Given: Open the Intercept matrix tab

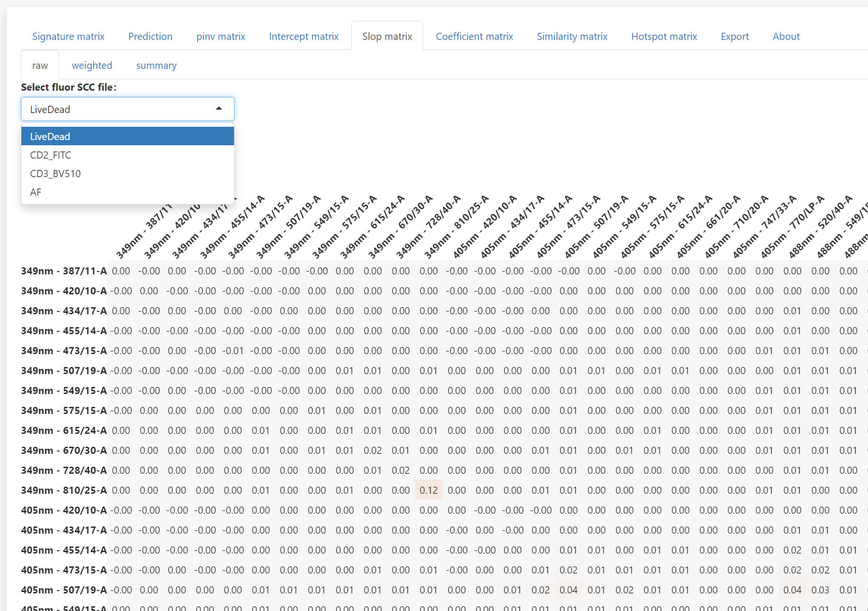Looking at the screenshot, I should (303, 37).
